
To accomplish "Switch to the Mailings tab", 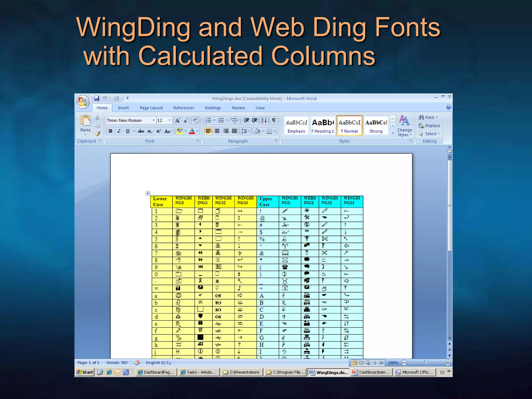I will point(213,108).
